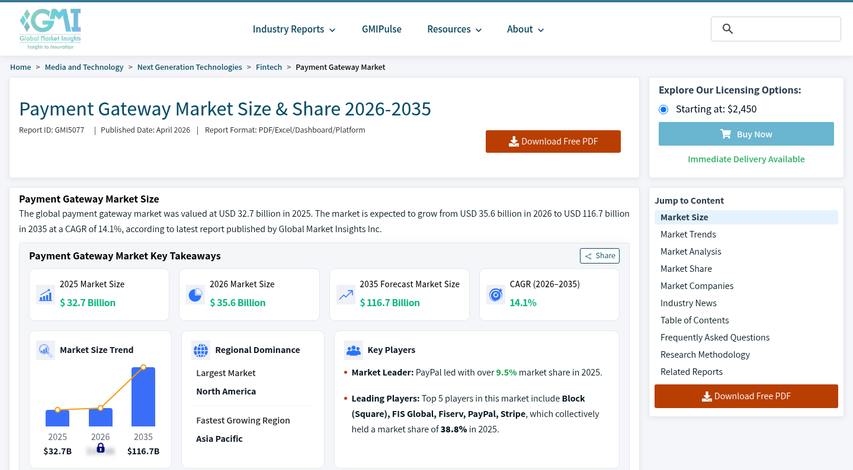Jump to Industry News section
This screenshot has height=470, width=853.
pos(688,303)
